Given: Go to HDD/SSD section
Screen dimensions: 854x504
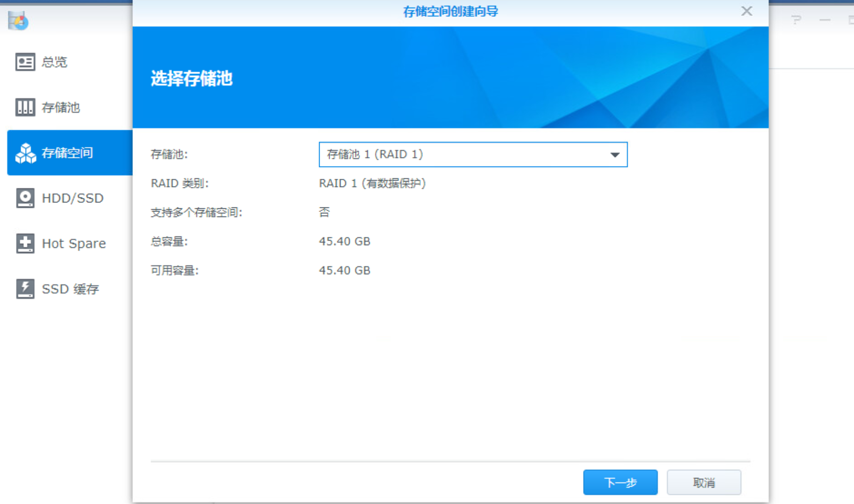Looking at the screenshot, I should click(x=70, y=198).
